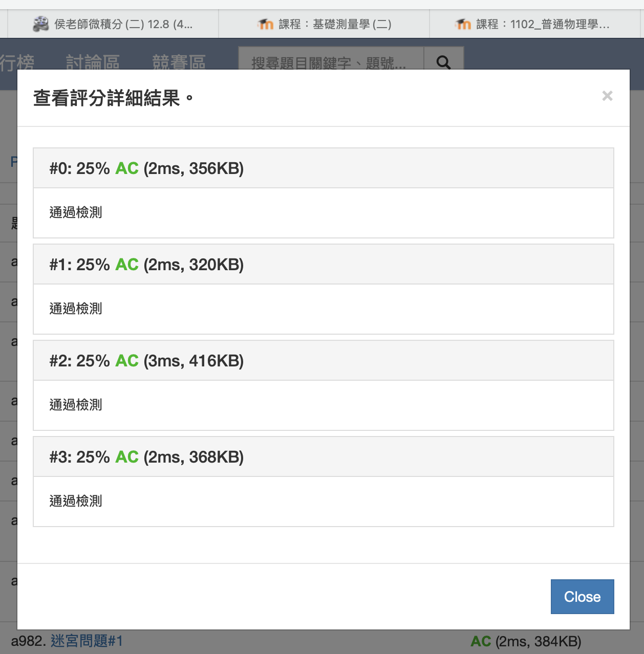
Task: Dismiss the dialog with the X icon
Action: point(607,96)
